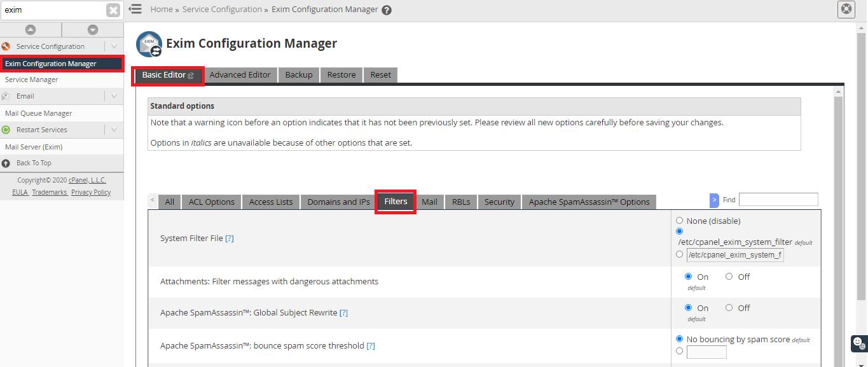Select custom bounce spam score threshold radio
Screen dimensions: 868x367
pos(679,351)
